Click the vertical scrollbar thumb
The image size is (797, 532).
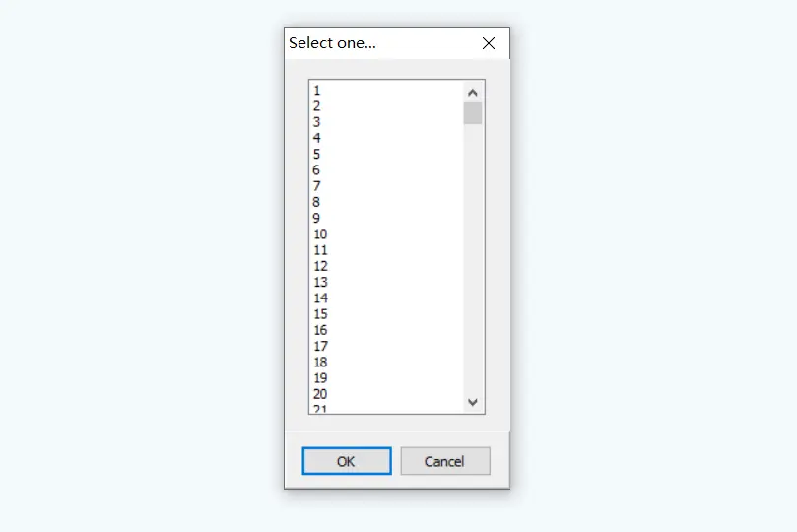pos(472,113)
